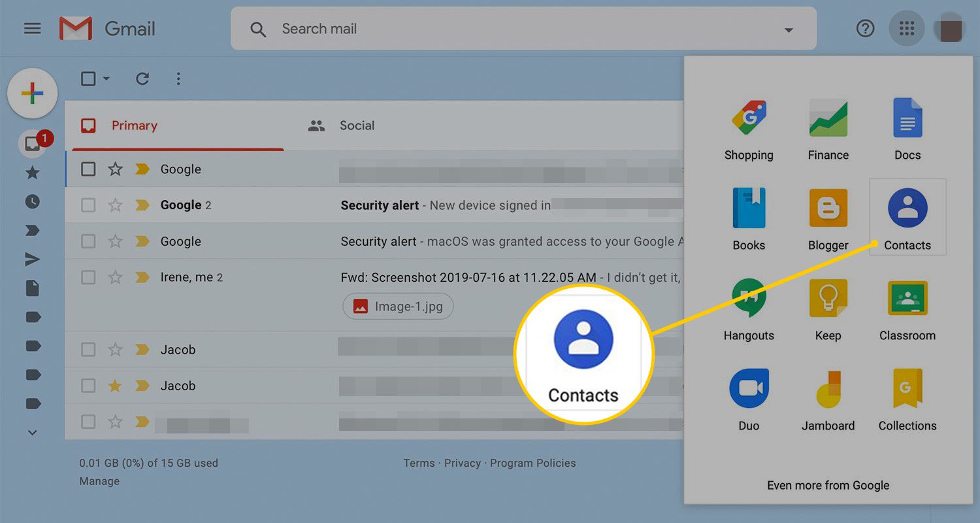This screenshot has width=980, height=523.
Task: Open Snoozed clock icon in sidebar
Action: coord(32,201)
